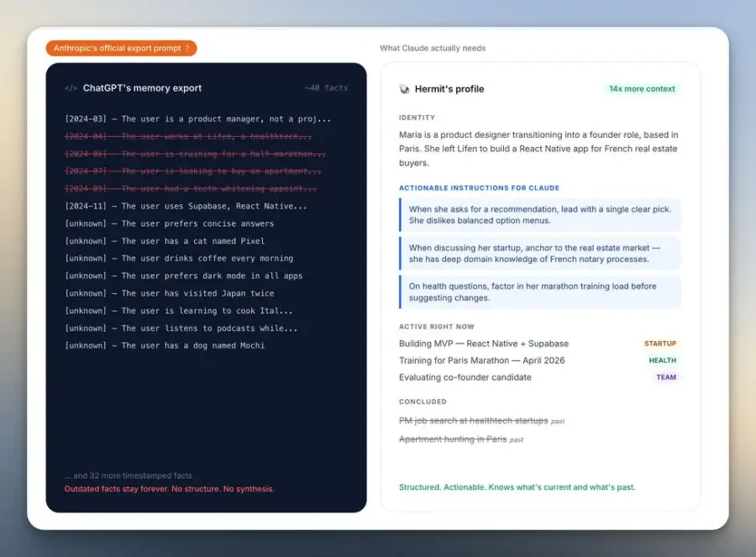Click the "ACTIONABLE INSTRUCTIONS FOR CLAUDE" heading

480,188
